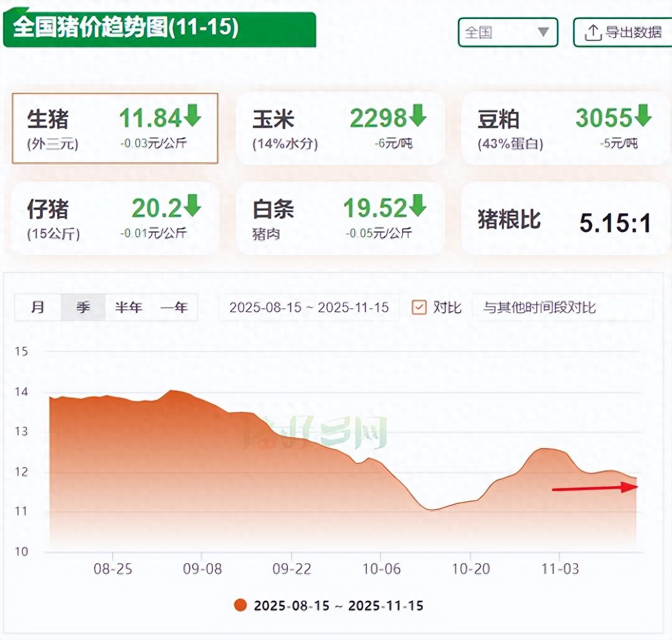The image size is (672, 640).
Task: Toggle the 对比 checkbox
Action: point(419,307)
